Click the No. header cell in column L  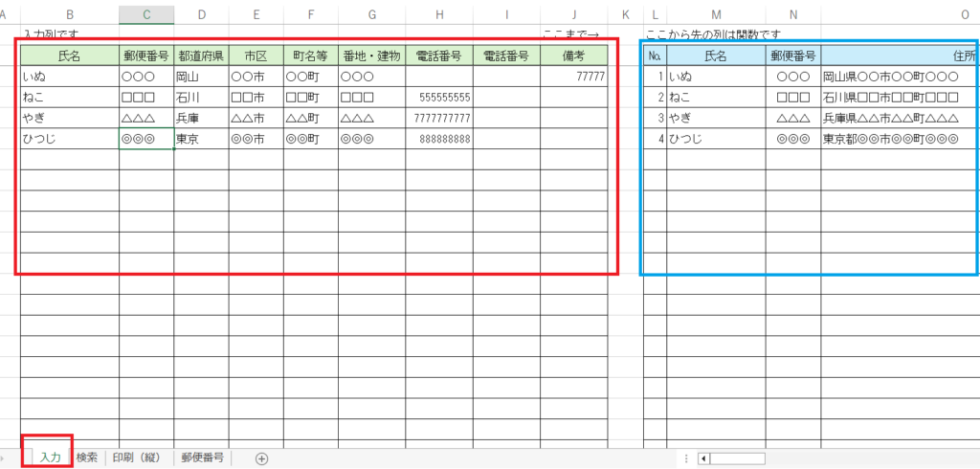pos(655,56)
